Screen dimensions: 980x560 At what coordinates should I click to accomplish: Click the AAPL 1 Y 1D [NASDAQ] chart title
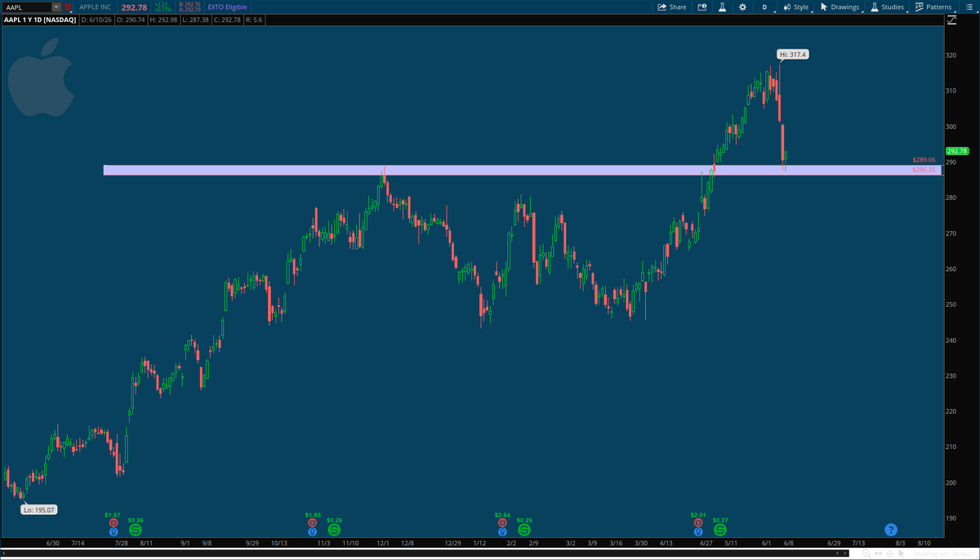(39, 19)
